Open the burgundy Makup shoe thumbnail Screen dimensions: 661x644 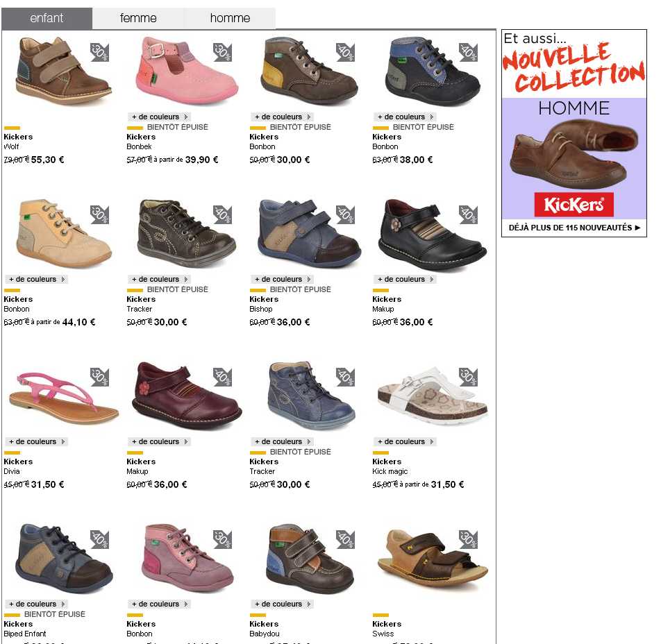point(187,396)
